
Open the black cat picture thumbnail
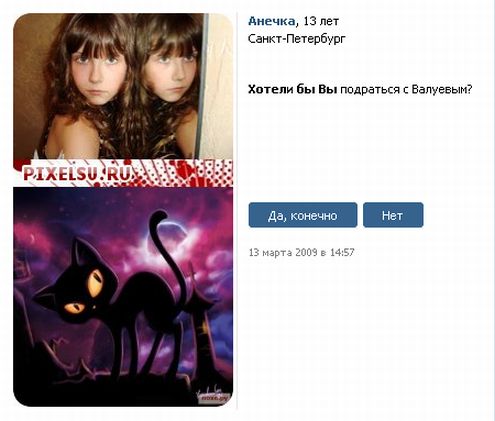coord(123,297)
